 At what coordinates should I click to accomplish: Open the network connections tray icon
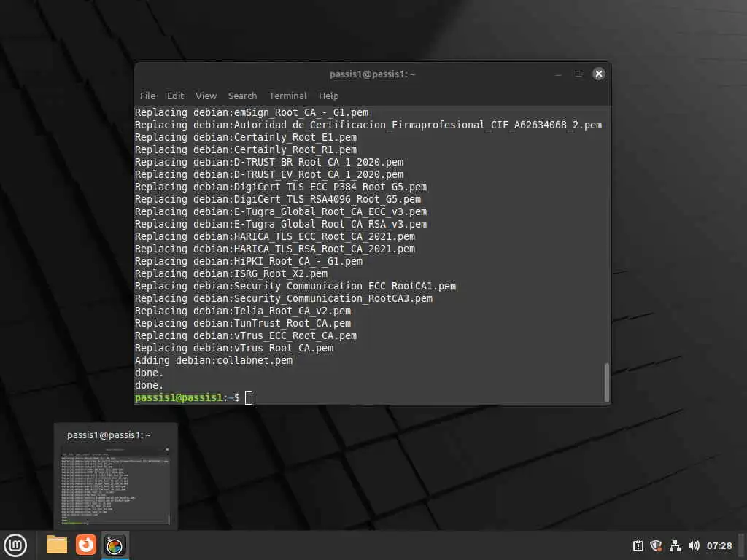675,545
